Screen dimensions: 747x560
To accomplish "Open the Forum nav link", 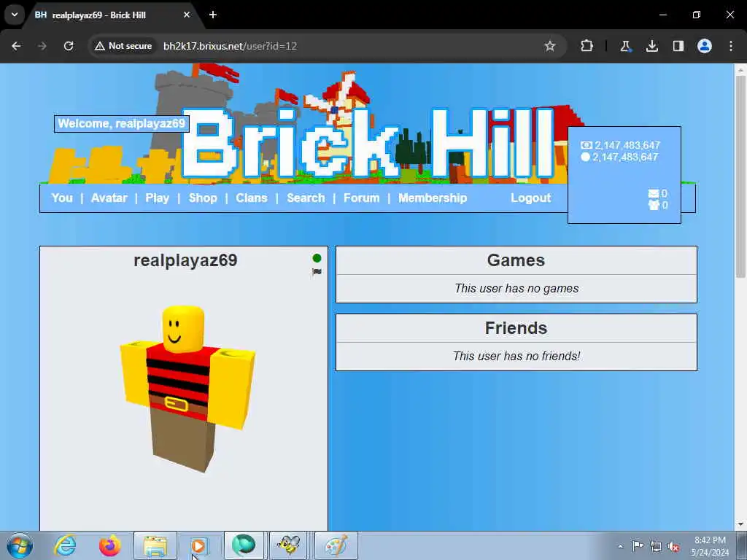I will click(362, 198).
